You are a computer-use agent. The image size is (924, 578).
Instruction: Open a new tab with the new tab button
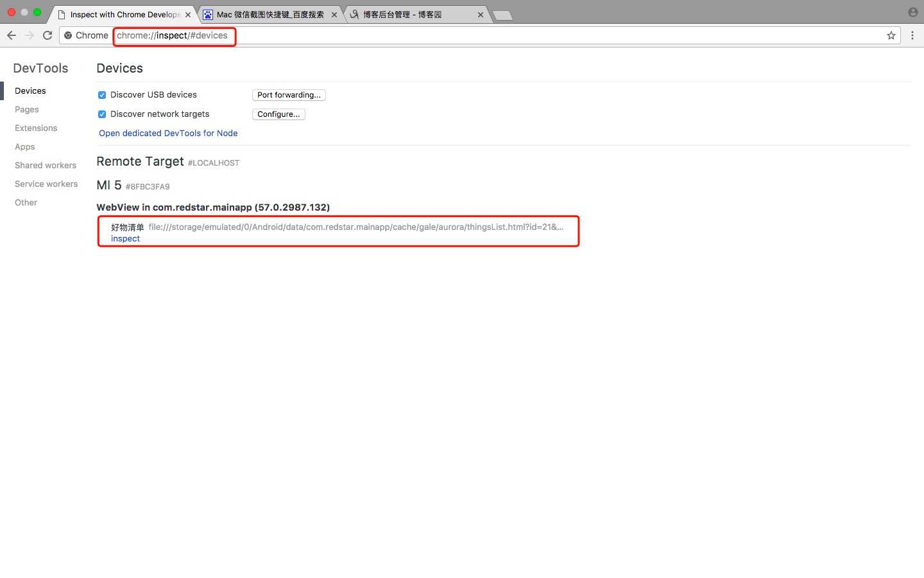(503, 15)
